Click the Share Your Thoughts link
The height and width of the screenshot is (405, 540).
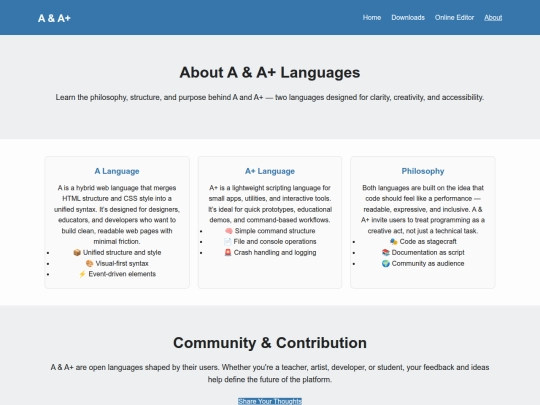tap(270, 401)
